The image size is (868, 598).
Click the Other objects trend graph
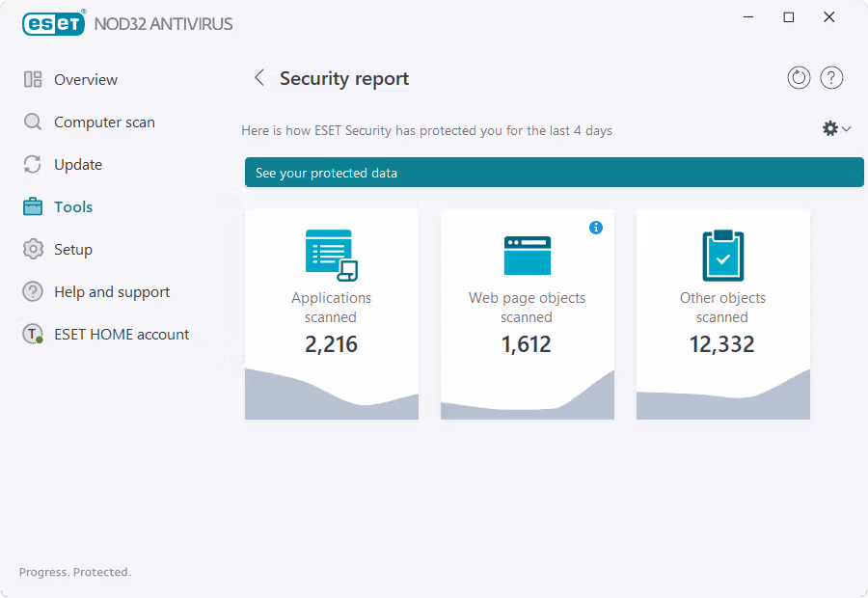723,394
